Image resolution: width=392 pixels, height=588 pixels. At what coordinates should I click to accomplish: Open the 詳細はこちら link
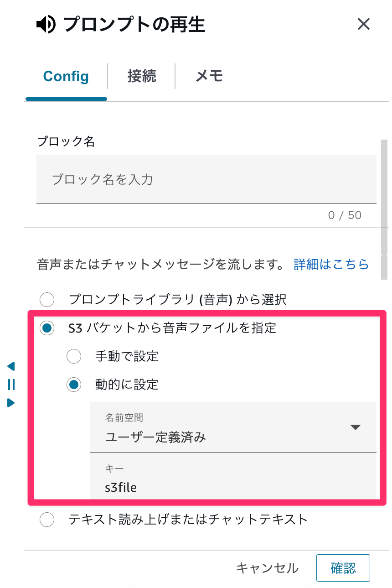click(x=331, y=264)
